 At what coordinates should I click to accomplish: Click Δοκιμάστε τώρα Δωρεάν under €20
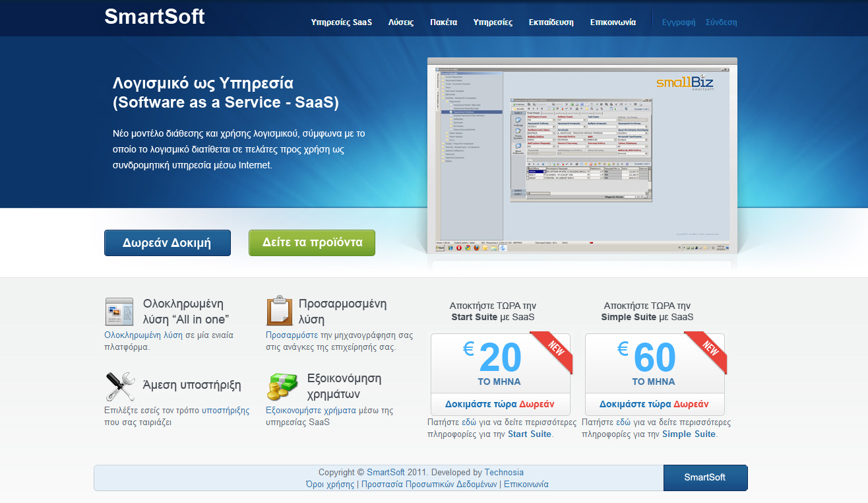click(500, 404)
